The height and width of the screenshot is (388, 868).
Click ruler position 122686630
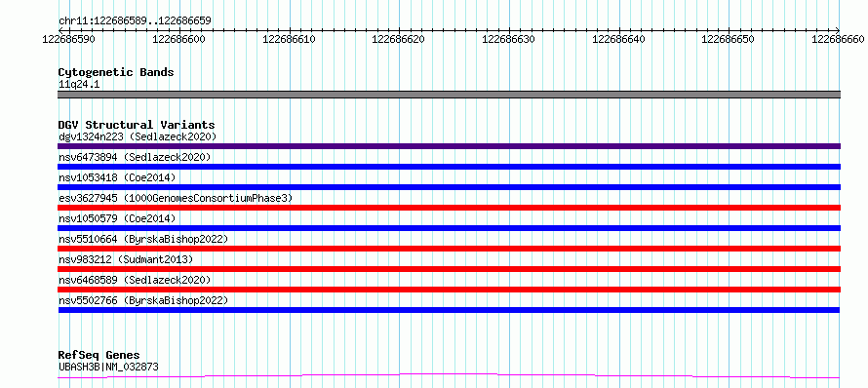point(508,39)
